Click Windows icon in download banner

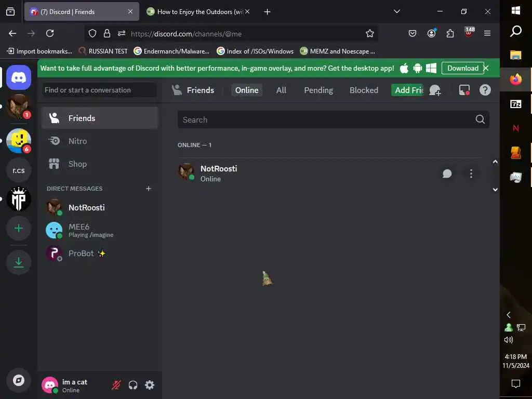point(431,68)
